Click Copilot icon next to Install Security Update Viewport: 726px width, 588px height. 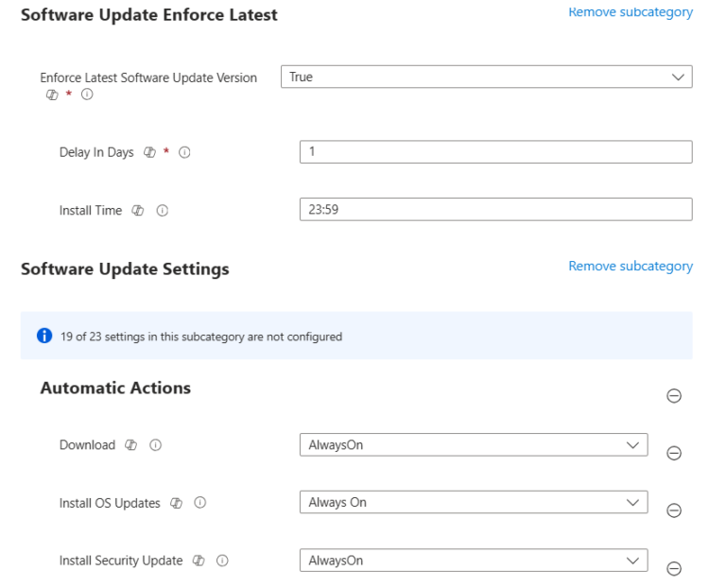[199, 561]
